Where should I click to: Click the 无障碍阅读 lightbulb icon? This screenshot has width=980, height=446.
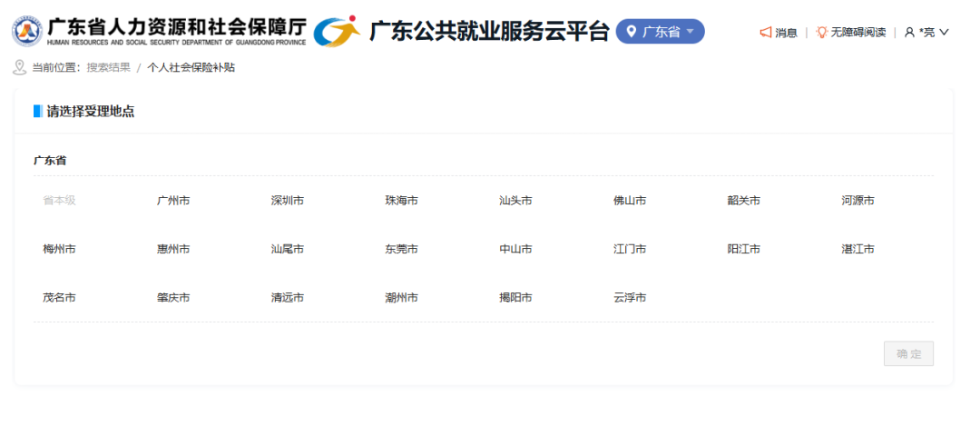822,32
